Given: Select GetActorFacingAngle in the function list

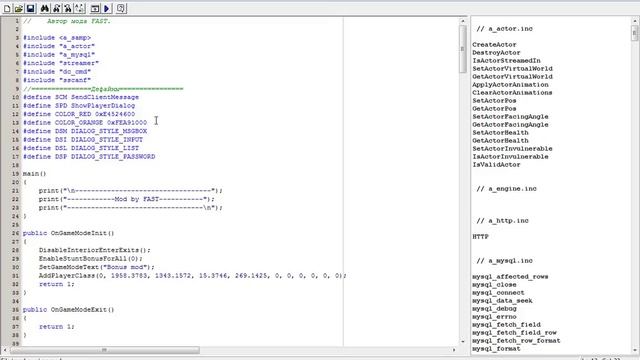Looking at the screenshot, I should 510,124.
